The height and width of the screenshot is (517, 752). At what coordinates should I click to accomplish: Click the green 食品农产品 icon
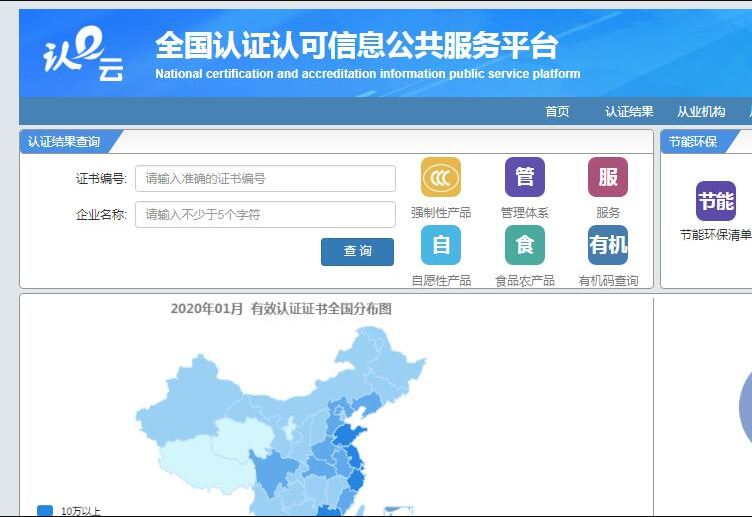[x=524, y=245]
